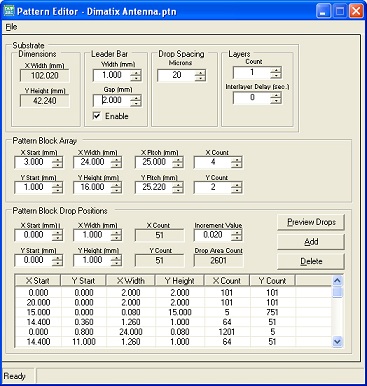This screenshot has height=386, width=367.
Task: Click Block Array X Pitch field 25.000
Action: click(154, 162)
